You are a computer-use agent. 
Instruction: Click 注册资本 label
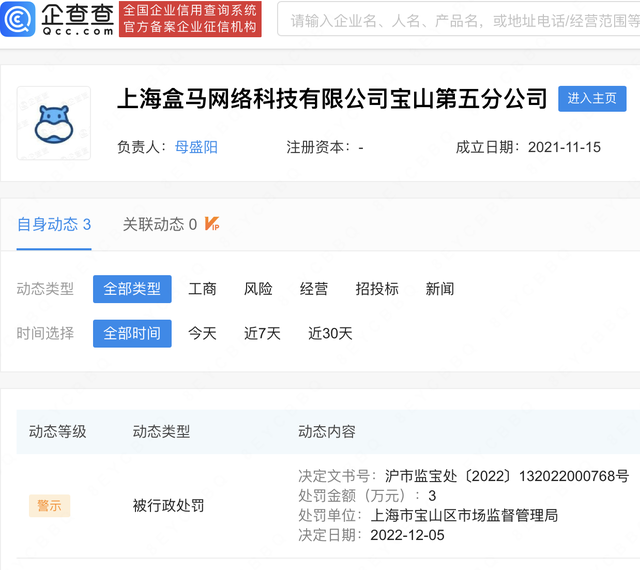point(318,147)
